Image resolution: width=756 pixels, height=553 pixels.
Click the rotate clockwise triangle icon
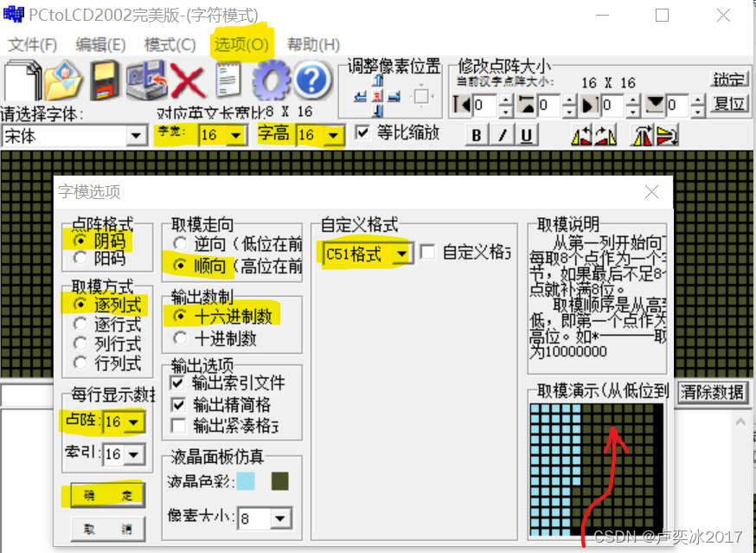click(x=605, y=135)
